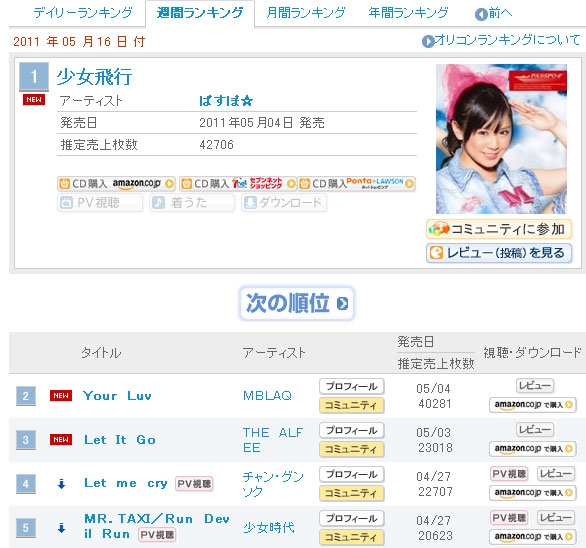Open the Let It Go title link
This screenshot has width=586, height=548.
coord(120,440)
